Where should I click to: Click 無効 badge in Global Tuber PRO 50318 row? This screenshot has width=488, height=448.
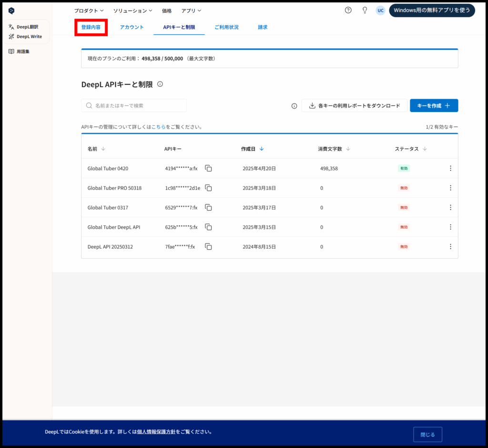click(x=404, y=188)
